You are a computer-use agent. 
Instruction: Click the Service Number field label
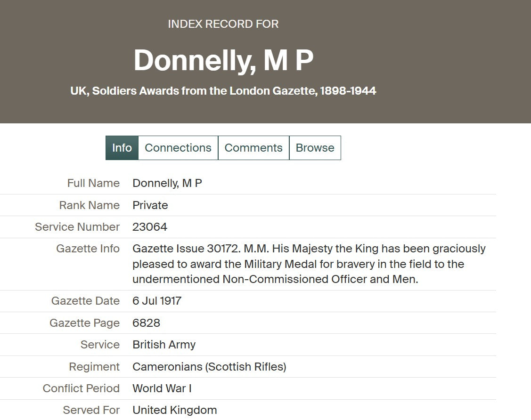[x=77, y=227]
